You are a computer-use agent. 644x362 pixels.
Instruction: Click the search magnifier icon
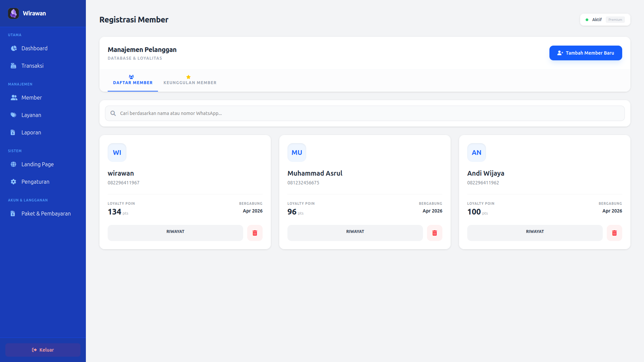point(113,113)
